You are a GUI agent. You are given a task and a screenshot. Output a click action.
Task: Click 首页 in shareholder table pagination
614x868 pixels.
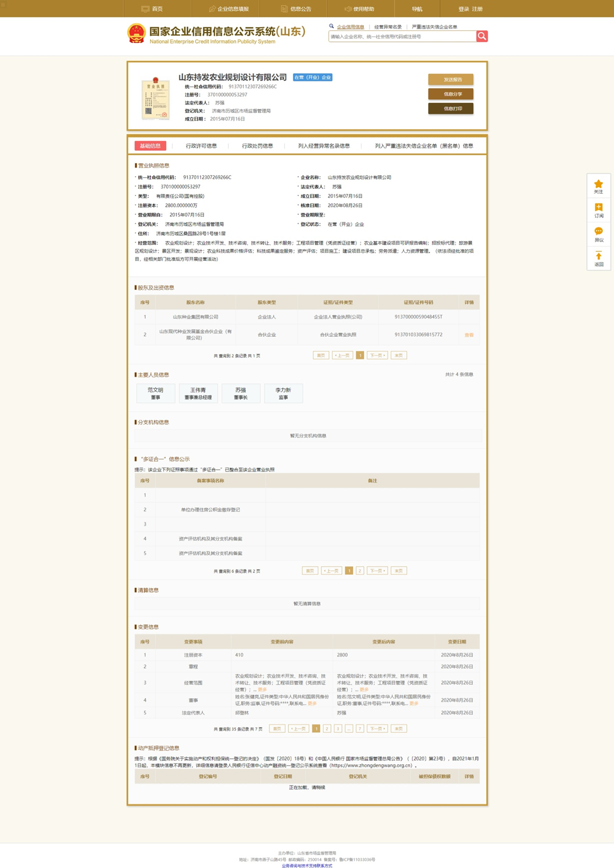[x=321, y=355]
